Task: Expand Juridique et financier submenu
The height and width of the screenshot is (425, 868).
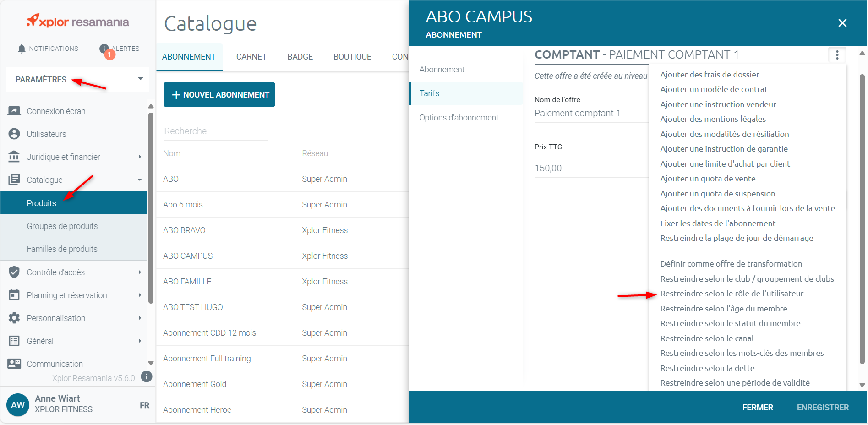Action: tap(140, 157)
